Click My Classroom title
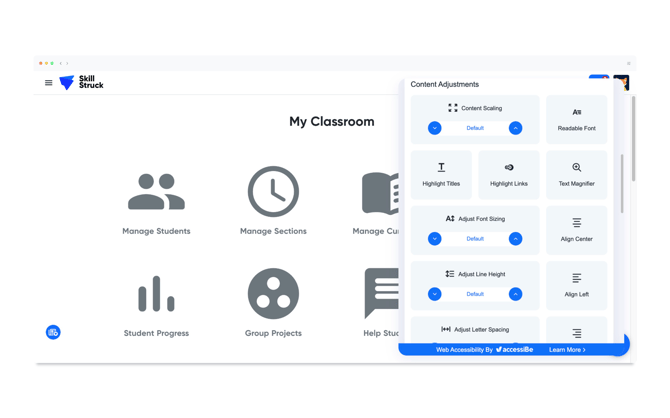Viewport: 670px width, 418px height. tap(332, 121)
